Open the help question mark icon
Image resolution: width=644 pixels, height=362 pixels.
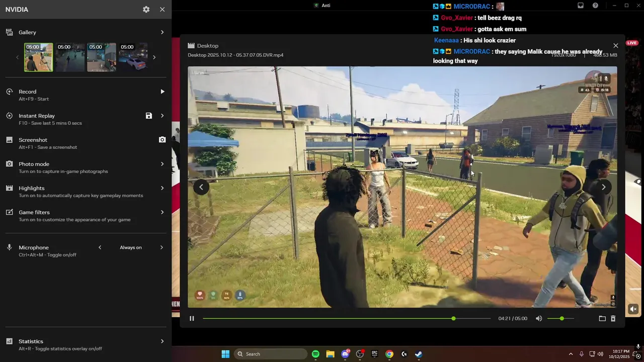[x=596, y=6]
